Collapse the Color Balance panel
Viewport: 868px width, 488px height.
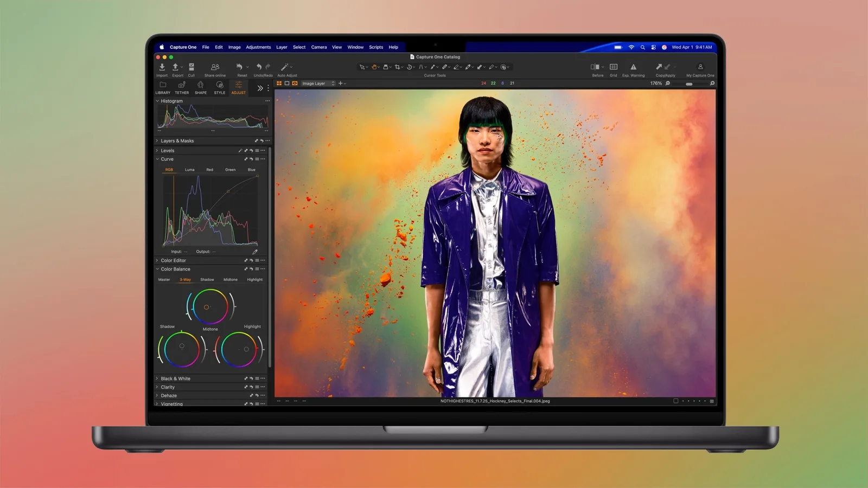pos(157,269)
